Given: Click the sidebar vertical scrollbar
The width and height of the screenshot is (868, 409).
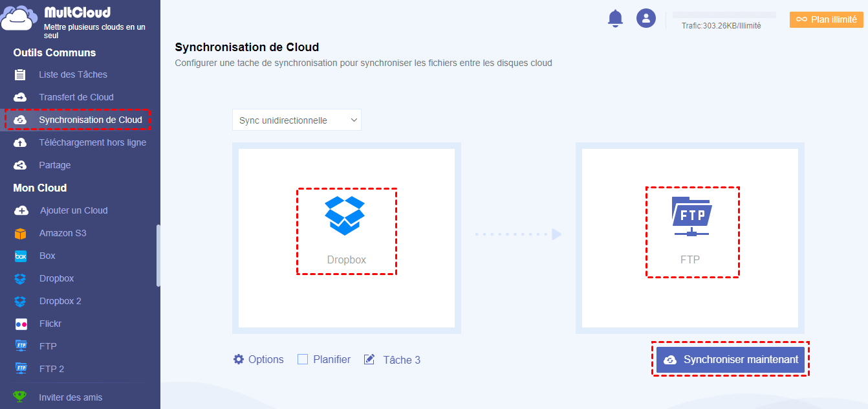Looking at the screenshot, I should click(158, 256).
